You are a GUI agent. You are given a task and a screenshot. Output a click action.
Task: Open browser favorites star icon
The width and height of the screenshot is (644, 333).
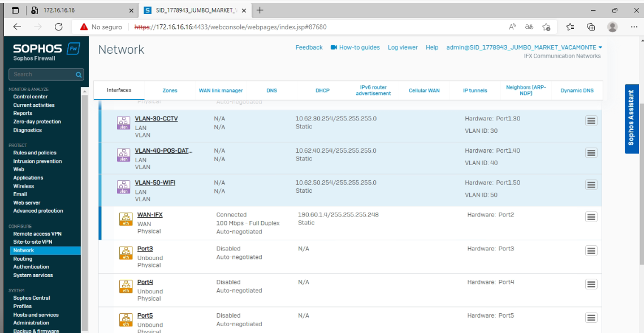546,27
